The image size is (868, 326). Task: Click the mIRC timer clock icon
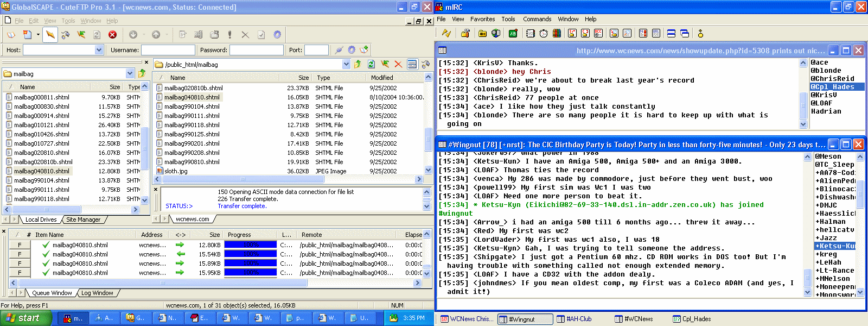[544, 33]
